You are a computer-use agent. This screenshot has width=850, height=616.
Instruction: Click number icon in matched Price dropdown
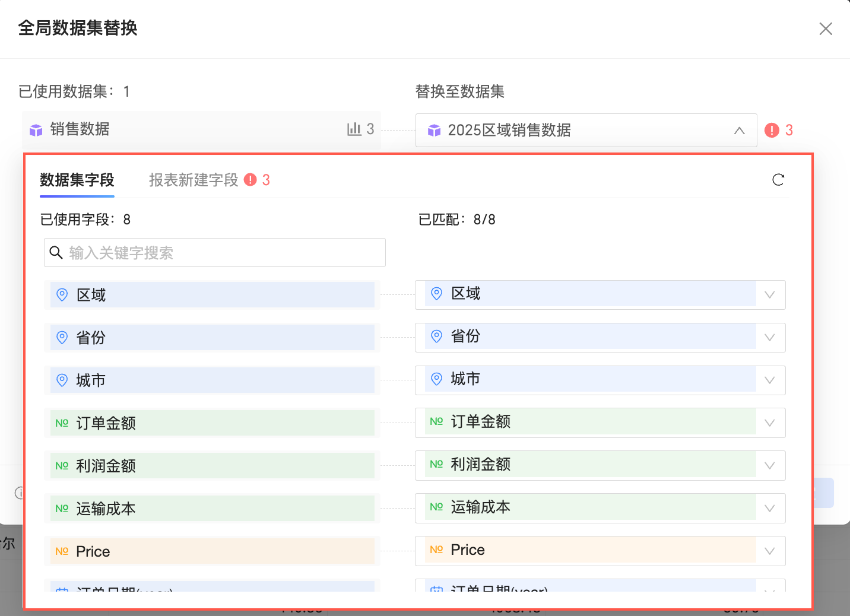pyautogui.click(x=436, y=550)
